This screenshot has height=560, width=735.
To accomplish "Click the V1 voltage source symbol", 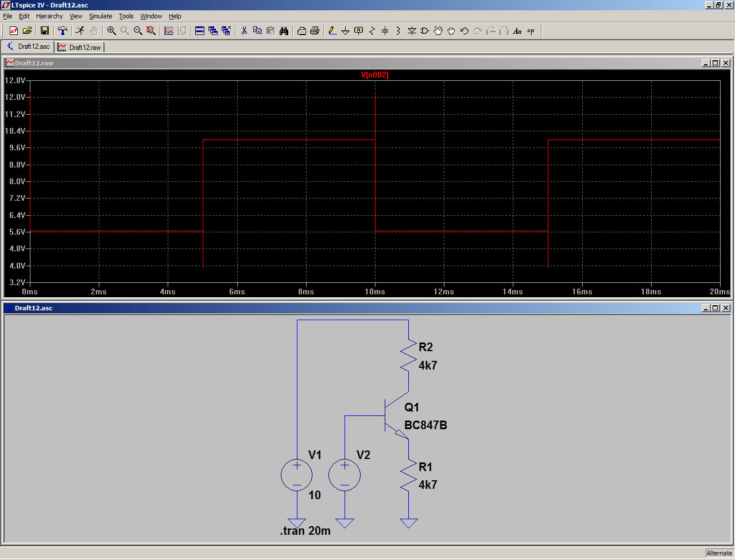I will pyautogui.click(x=296, y=476).
